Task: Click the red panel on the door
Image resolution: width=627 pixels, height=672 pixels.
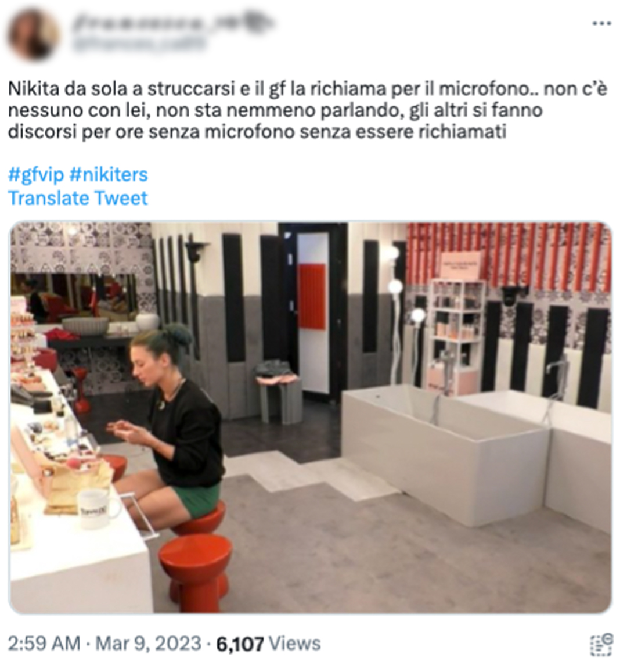Action: (311, 296)
